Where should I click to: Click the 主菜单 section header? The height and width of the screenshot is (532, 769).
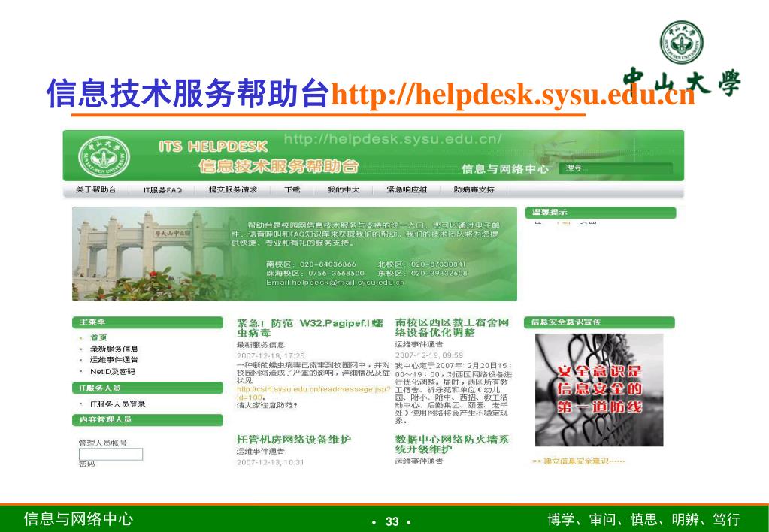pos(147,322)
